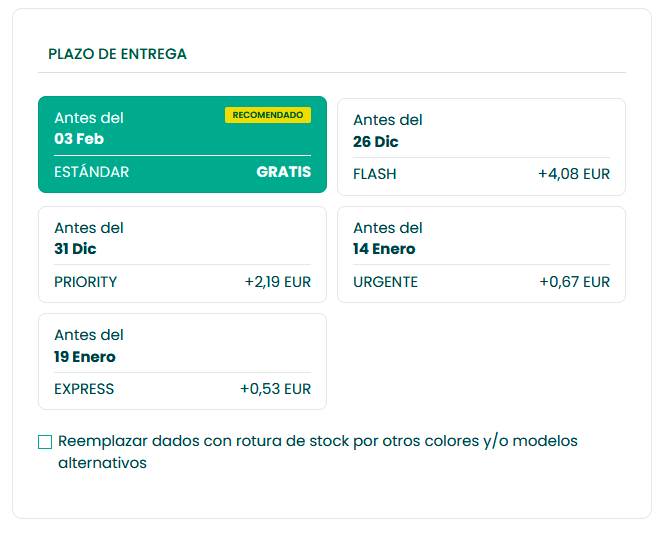This screenshot has height=533, width=661.
Task: Click the 19 Enero delivery date
Action: tap(85, 357)
